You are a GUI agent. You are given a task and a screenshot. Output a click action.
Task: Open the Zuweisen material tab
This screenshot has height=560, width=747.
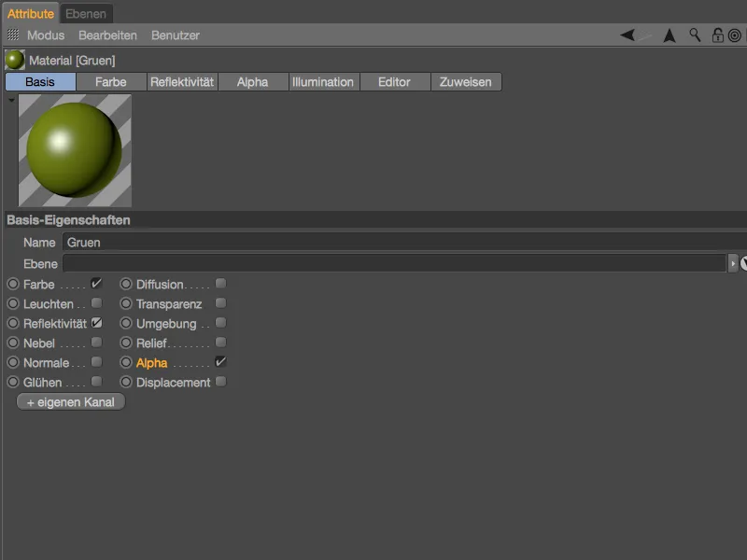pos(465,82)
